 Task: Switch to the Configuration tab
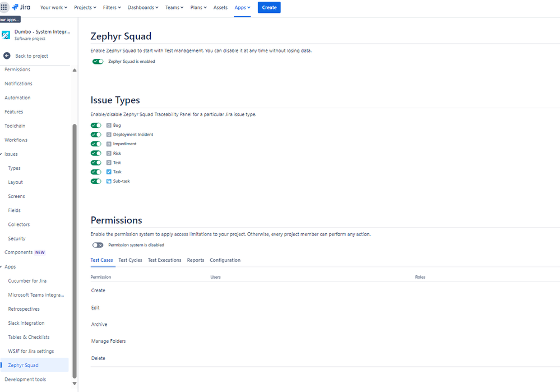pyautogui.click(x=225, y=260)
